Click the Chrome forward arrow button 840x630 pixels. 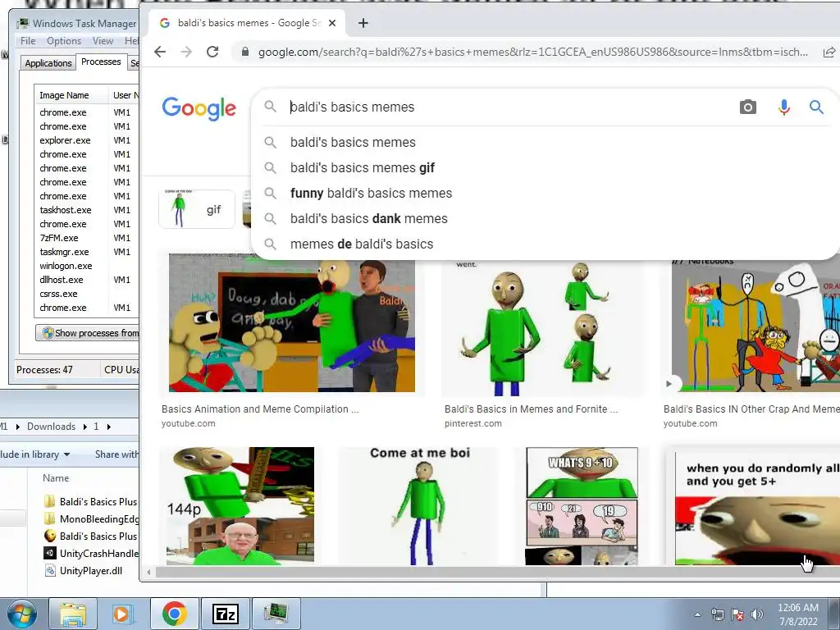coord(186,52)
